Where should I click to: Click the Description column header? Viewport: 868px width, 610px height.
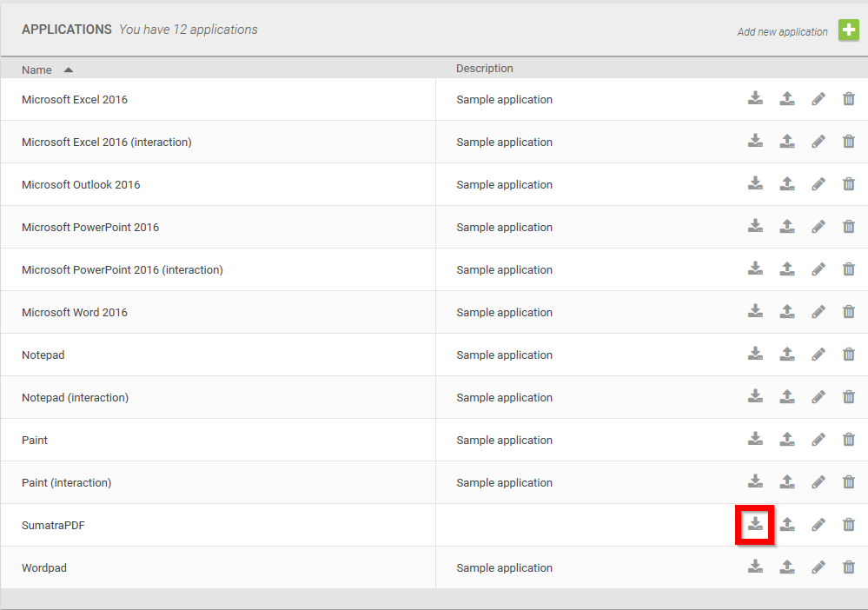[x=484, y=68]
